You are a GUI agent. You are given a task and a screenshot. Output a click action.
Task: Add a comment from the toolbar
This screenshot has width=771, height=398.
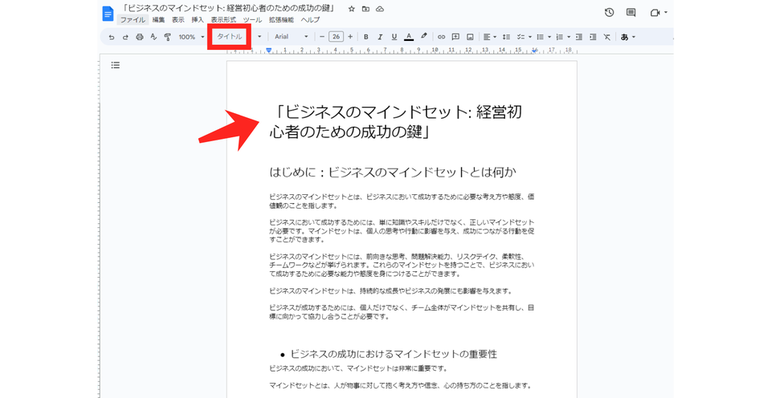[x=455, y=37]
